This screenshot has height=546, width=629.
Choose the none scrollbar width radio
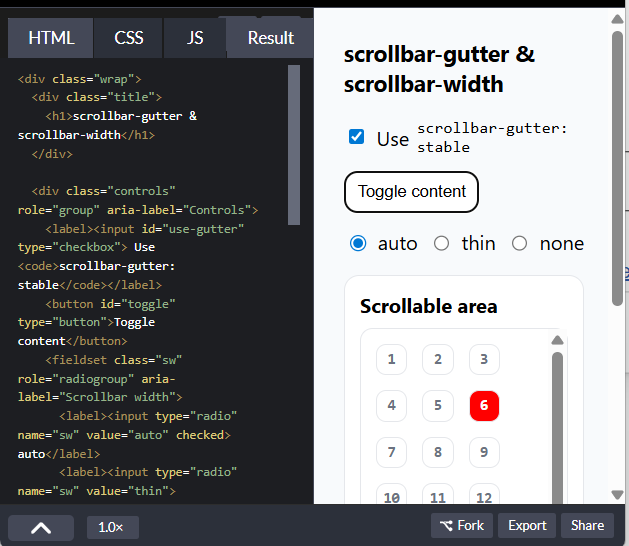coord(519,243)
